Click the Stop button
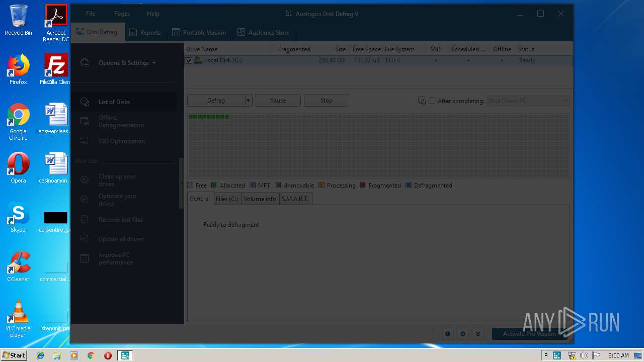Image resolution: width=644 pixels, height=362 pixels. tap(326, 101)
